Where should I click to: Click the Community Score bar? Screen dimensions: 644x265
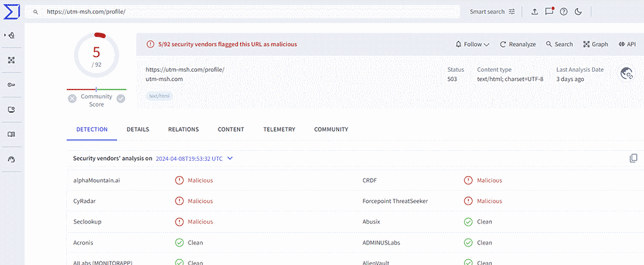[x=97, y=89]
